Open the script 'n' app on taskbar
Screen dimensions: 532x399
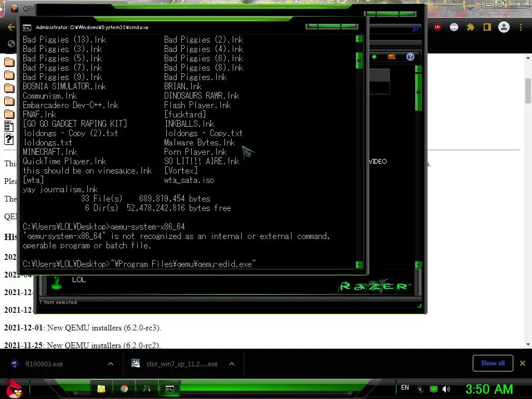click(147, 389)
